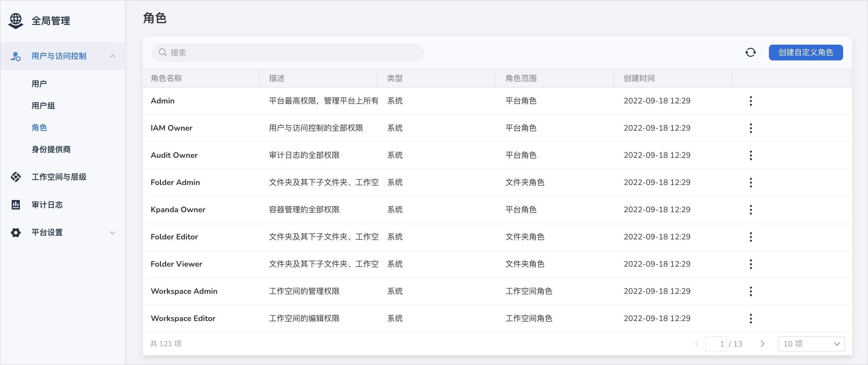Refresh the role list
The height and width of the screenshot is (365, 868).
[750, 52]
